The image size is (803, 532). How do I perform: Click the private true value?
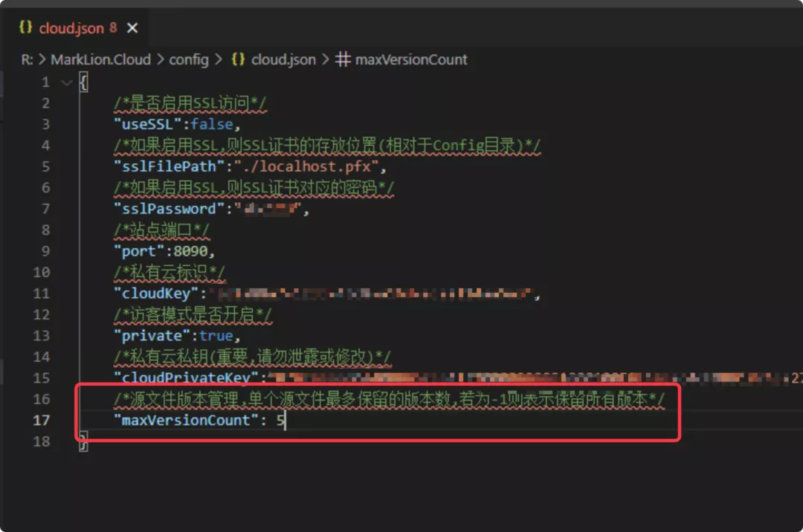pos(216,336)
